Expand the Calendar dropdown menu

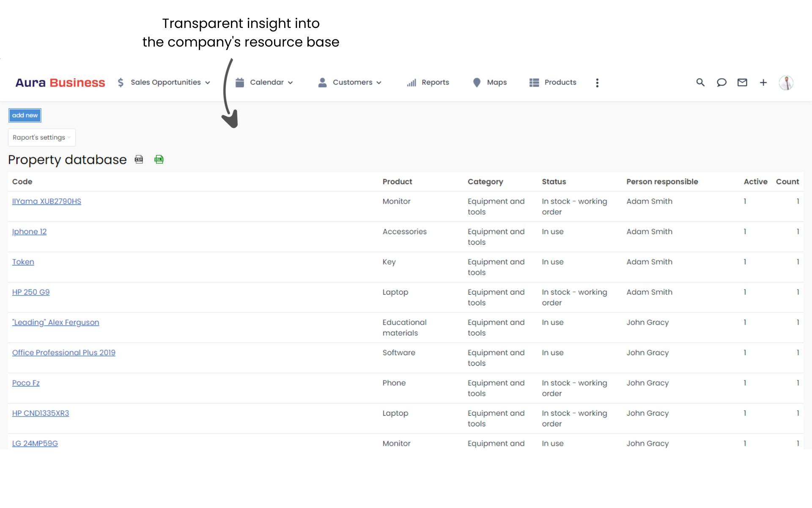point(264,83)
